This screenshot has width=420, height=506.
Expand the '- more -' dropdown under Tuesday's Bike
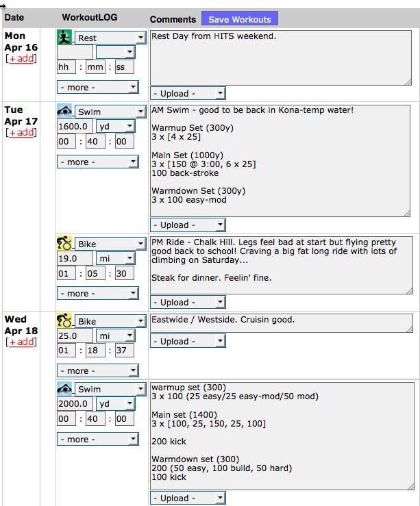98,293
